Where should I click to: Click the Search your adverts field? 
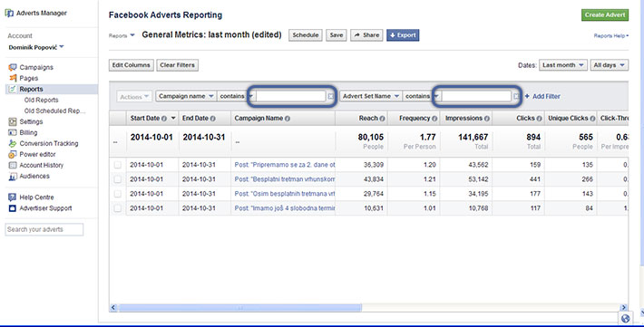click(x=44, y=229)
